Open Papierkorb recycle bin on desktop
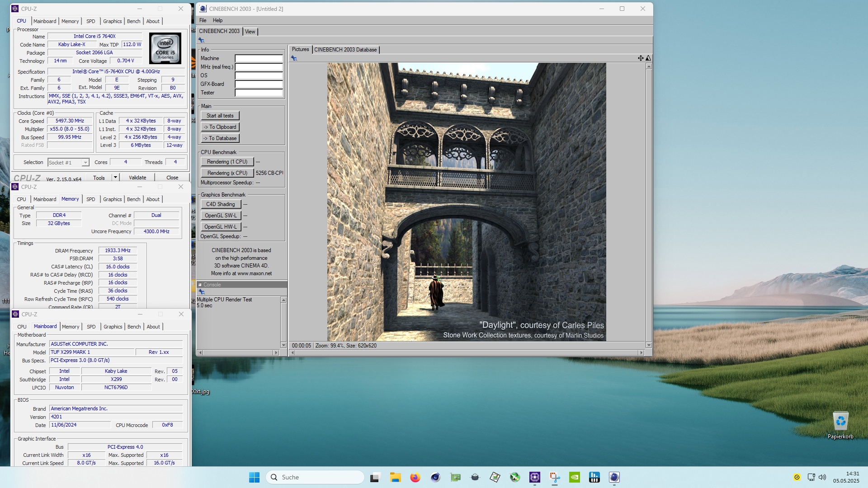Image resolution: width=868 pixels, height=488 pixels. pos(840,425)
